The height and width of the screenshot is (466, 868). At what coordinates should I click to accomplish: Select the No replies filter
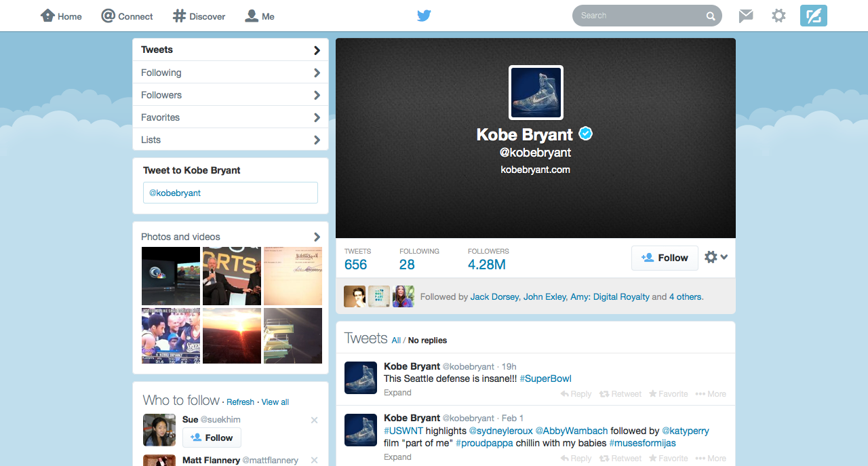[427, 341]
